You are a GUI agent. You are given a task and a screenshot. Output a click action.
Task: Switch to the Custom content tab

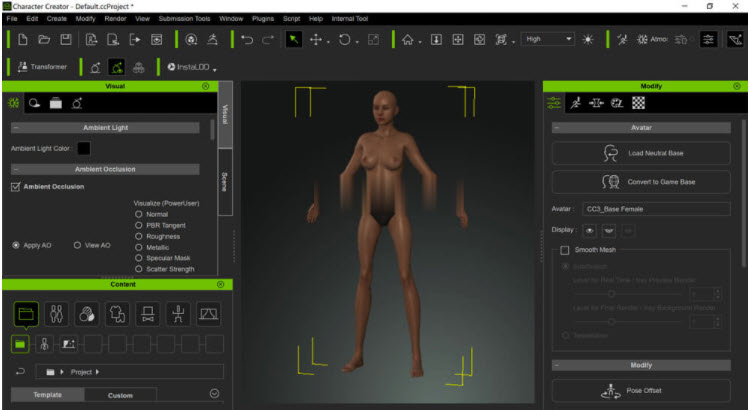pos(120,395)
